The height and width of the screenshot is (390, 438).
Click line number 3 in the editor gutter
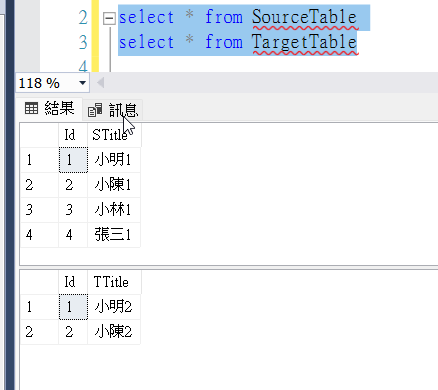coord(83,43)
